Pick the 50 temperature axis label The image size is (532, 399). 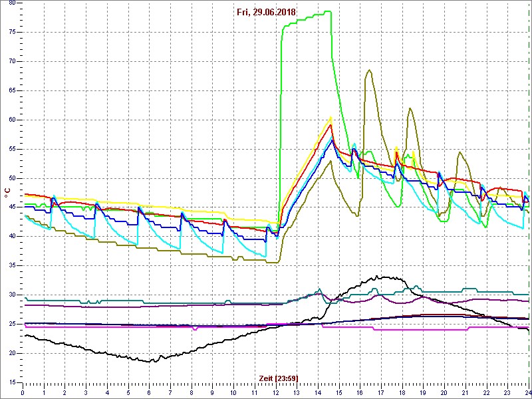12,178
